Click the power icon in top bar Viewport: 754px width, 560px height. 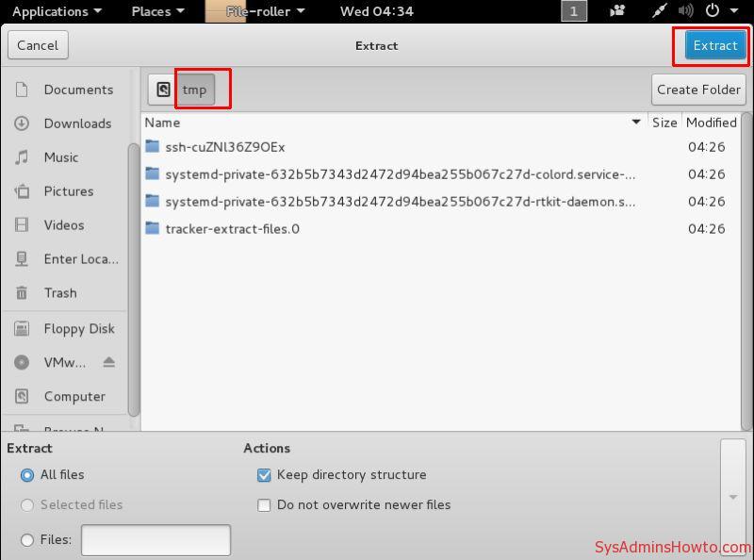[x=713, y=10]
